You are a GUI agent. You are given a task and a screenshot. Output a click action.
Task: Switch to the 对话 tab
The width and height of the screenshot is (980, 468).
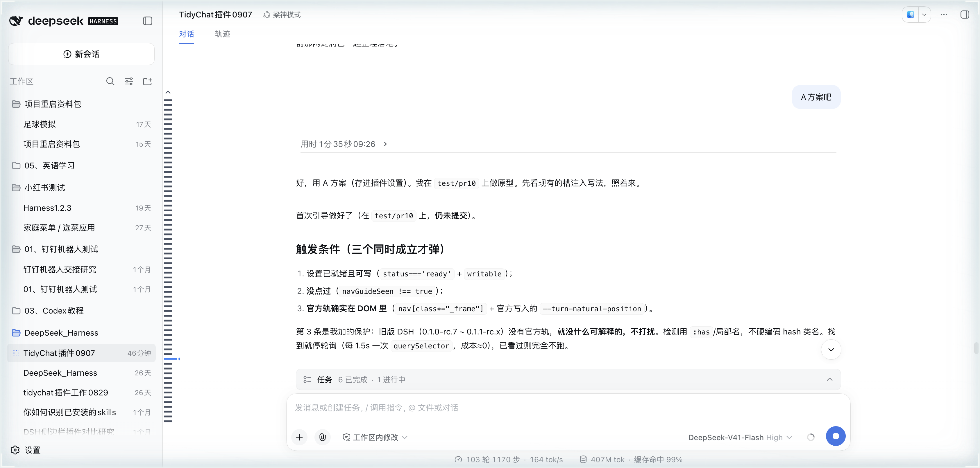coord(186,34)
